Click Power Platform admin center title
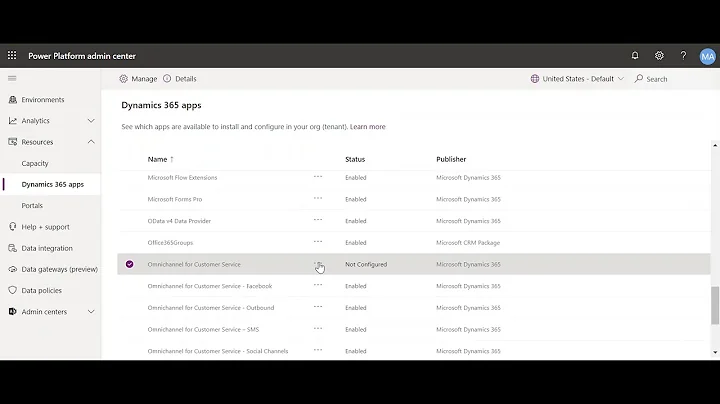The width and height of the screenshot is (720, 404). point(82,56)
